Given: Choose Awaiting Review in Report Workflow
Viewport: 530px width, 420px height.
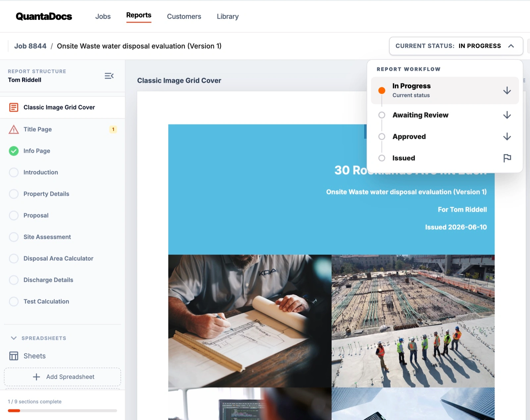Looking at the screenshot, I should [445, 115].
